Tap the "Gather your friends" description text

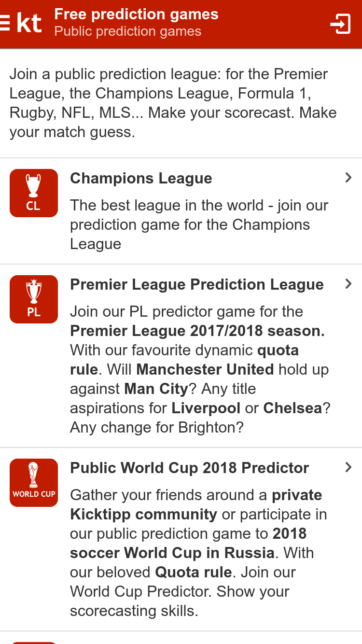(x=198, y=553)
